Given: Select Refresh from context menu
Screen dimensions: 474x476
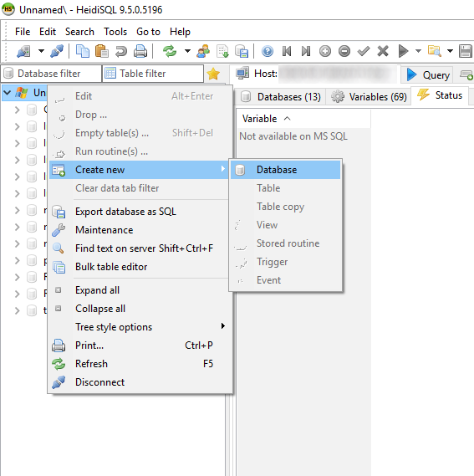Looking at the screenshot, I should (x=139, y=364).
